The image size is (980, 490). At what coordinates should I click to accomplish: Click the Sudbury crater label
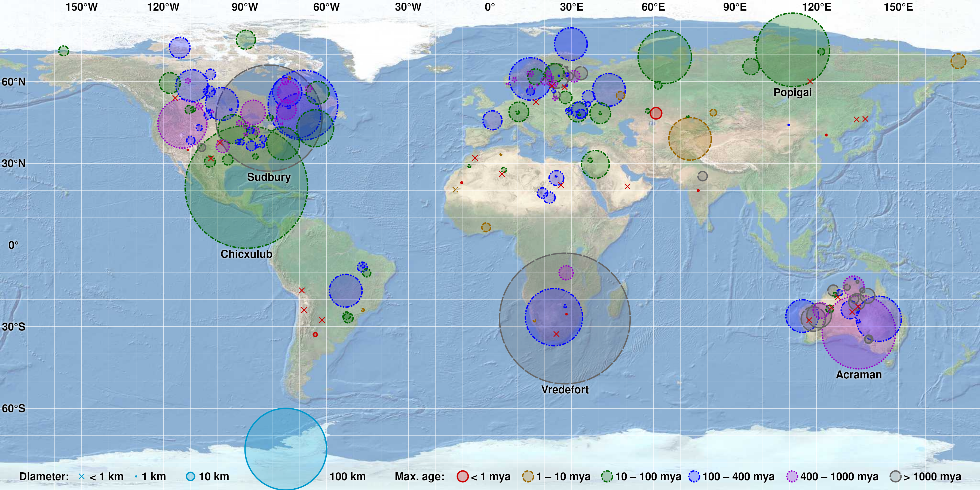(269, 177)
